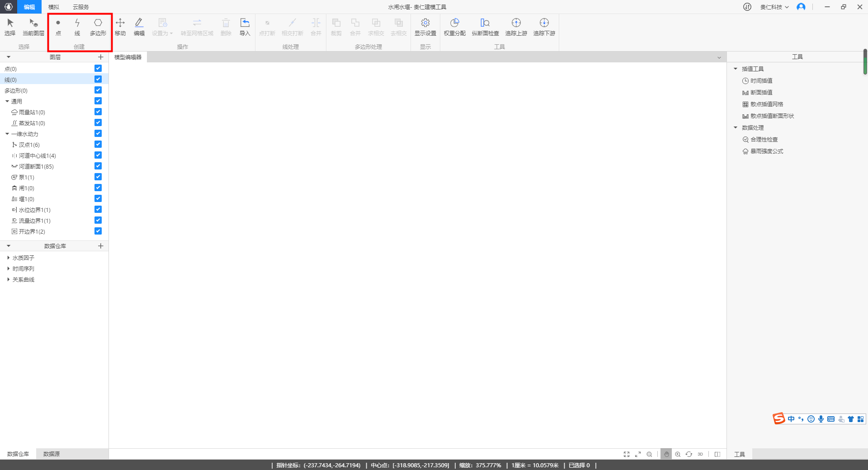The height and width of the screenshot is (470, 868).
Task: Select the 点 (point) creation tool
Action: pos(58,27)
